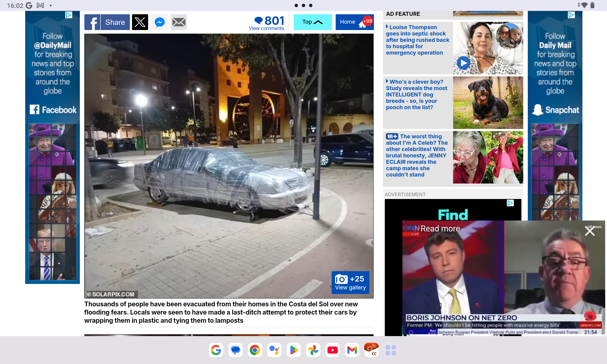Tap the 16:02 clock in status bar
Image resolution: width=607 pixels, height=364 pixels.
pyautogui.click(x=15, y=5)
